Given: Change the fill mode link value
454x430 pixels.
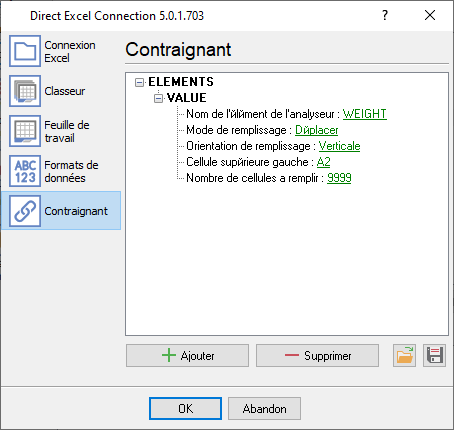Looking at the screenshot, I should 317,130.
